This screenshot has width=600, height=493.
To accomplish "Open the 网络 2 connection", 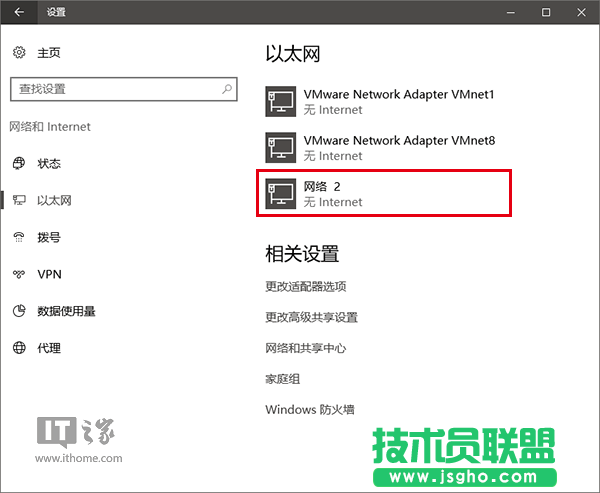I will [x=384, y=193].
